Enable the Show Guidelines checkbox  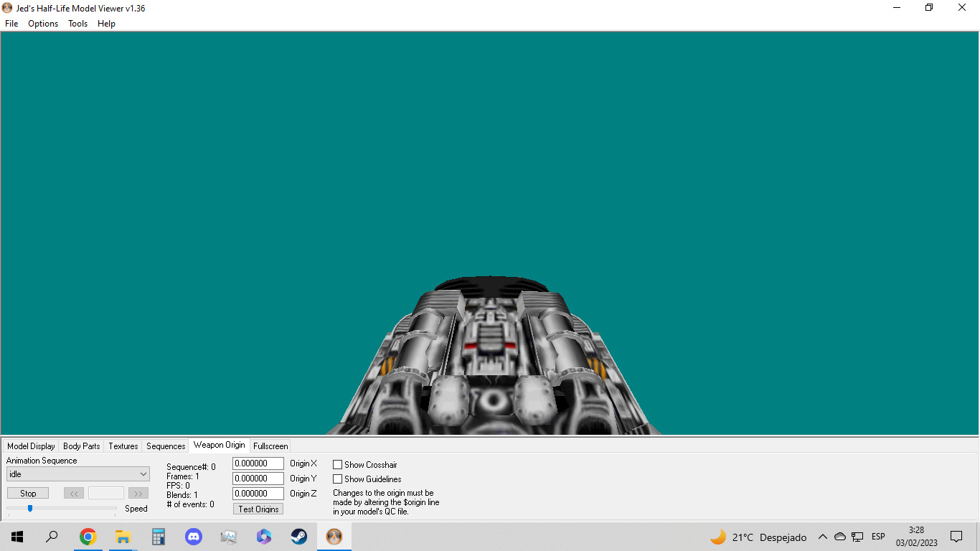[x=338, y=479]
